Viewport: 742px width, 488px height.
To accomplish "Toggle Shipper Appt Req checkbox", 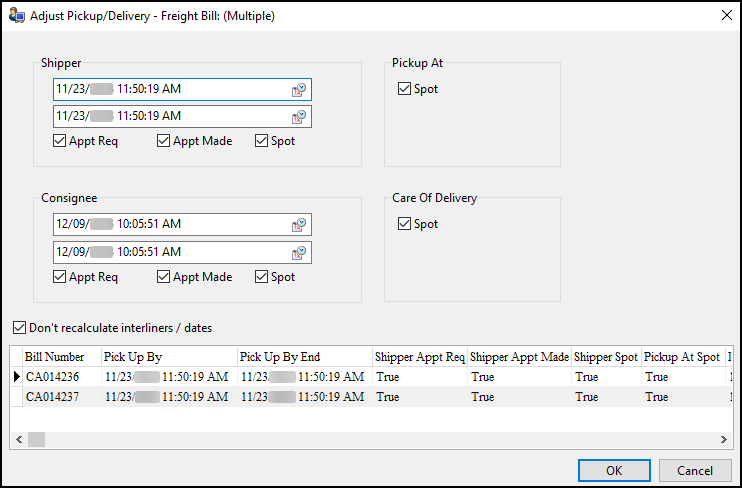I will (60, 141).
